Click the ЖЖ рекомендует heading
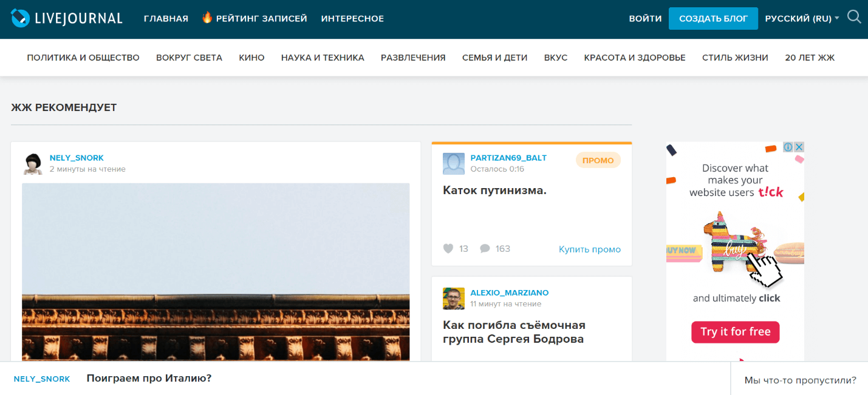 coord(64,108)
